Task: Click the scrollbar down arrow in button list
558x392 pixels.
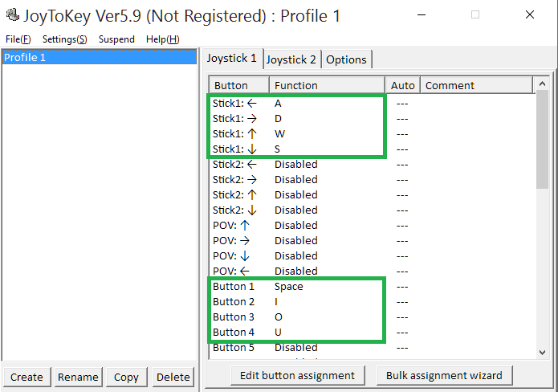Action: (542, 353)
